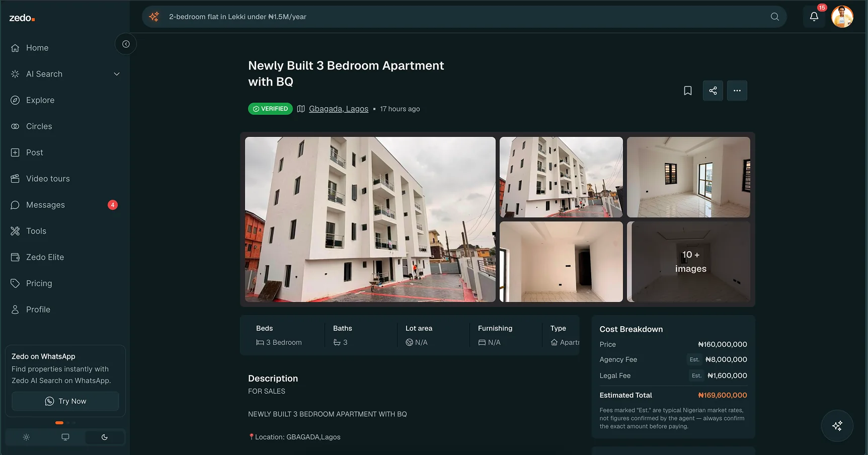Open Video tours
The height and width of the screenshot is (455, 868).
[48, 179]
